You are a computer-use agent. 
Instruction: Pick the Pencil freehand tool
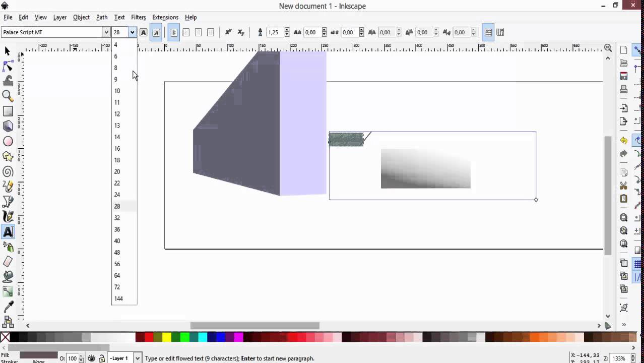(x=8, y=187)
